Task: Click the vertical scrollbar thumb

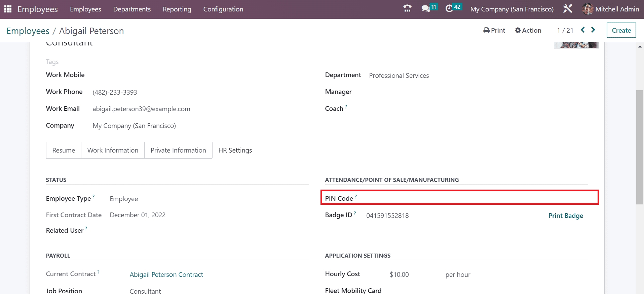Action: coord(640,147)
